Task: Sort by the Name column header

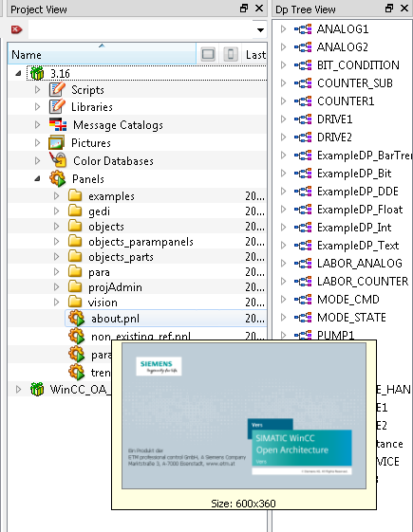Action: coord(102,54)
